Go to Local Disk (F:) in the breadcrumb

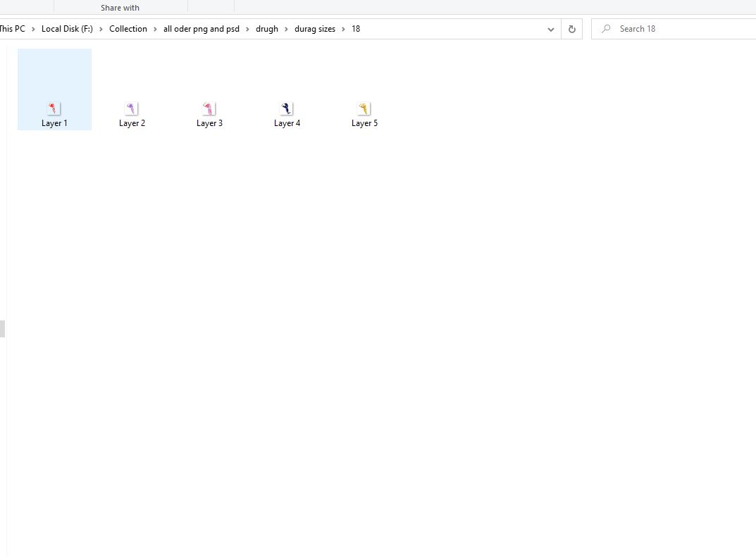point(67,29)
